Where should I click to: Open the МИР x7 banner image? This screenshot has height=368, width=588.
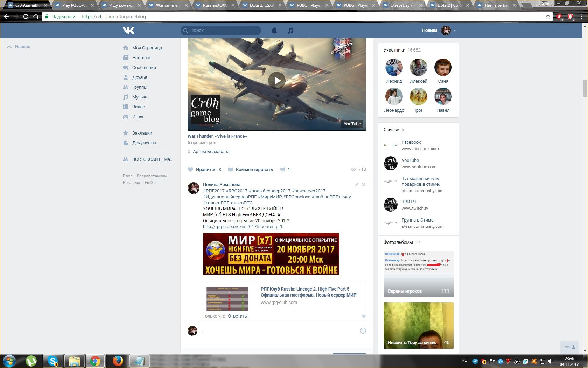[x=271, y=254]
